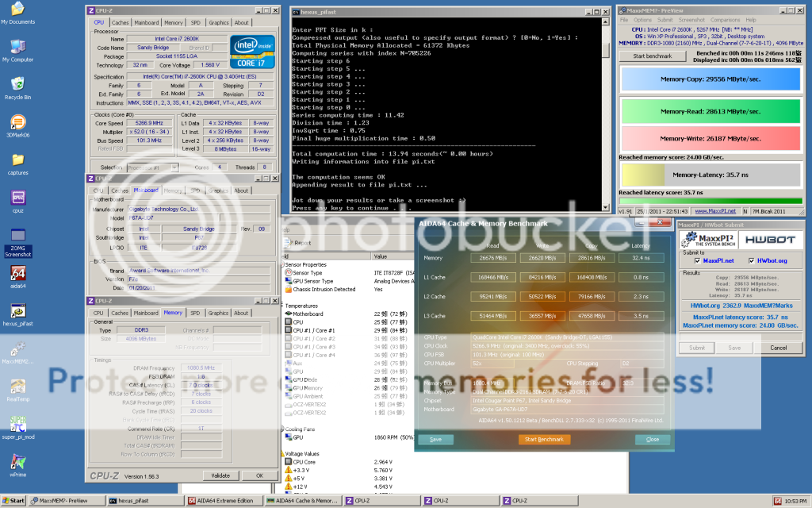Launch 3DMark06 from the desktop
Screen dimensions: 812x508
[x=17, y=126]
